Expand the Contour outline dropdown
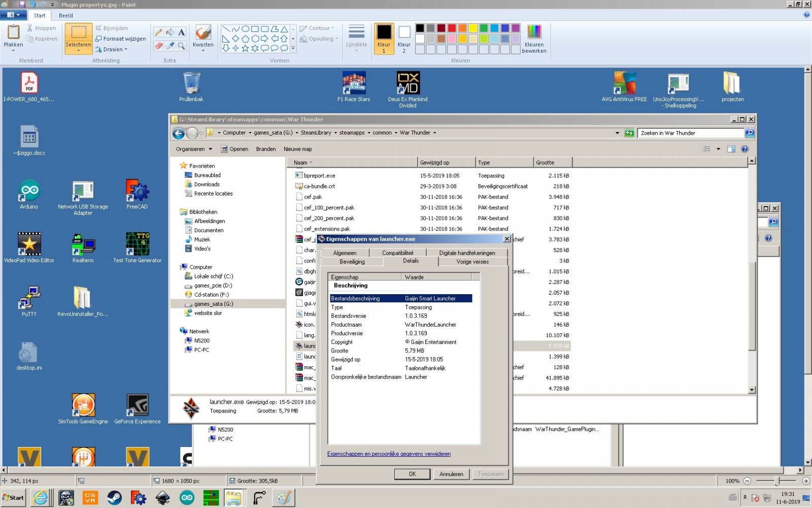The height and width of the screenshot is (508, 812). point(317,28)
